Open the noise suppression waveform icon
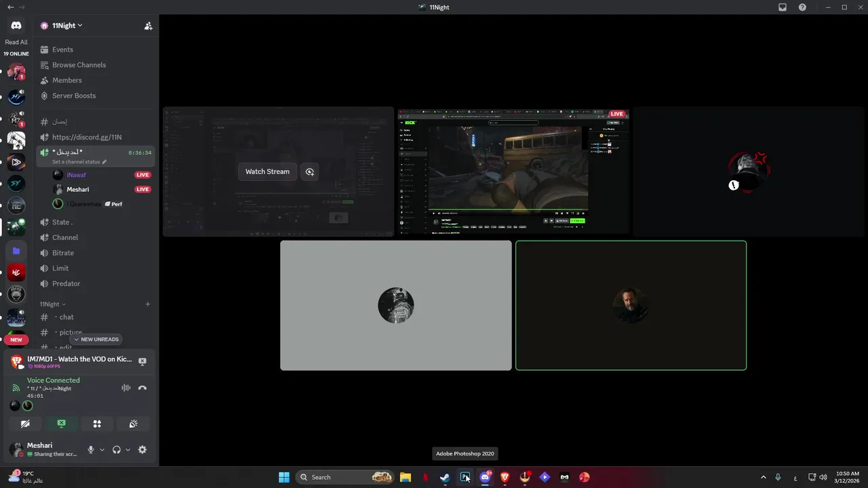Screen dimensions: 868x488 [x=126, y=388]
